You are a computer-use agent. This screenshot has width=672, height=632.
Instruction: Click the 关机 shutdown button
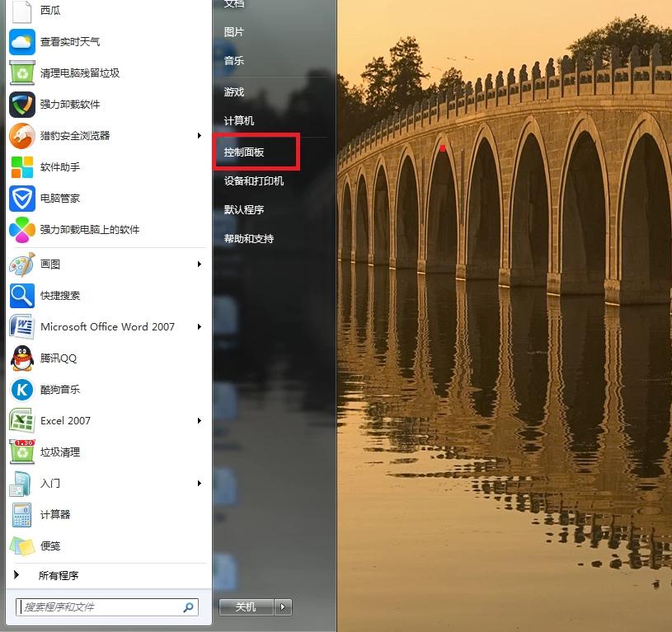246,606
